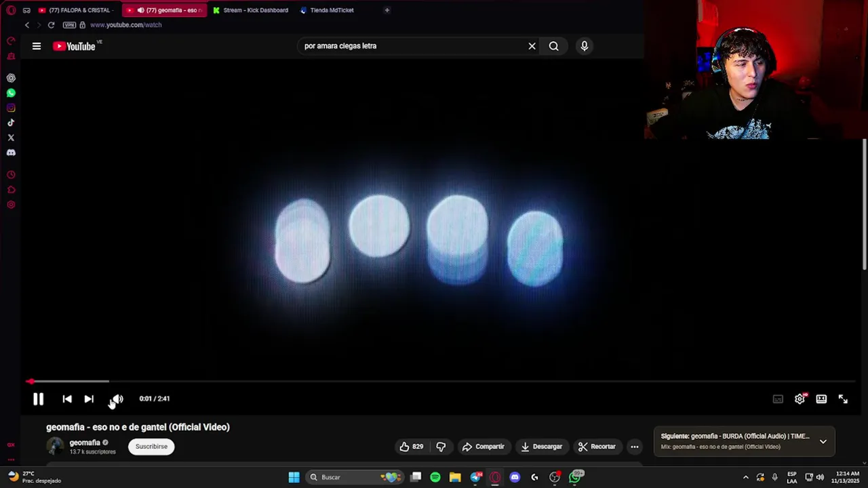The width and height of the screenshot is (868, 488).
Task: Clear the YouTube search text
Action: click(532, 46)
